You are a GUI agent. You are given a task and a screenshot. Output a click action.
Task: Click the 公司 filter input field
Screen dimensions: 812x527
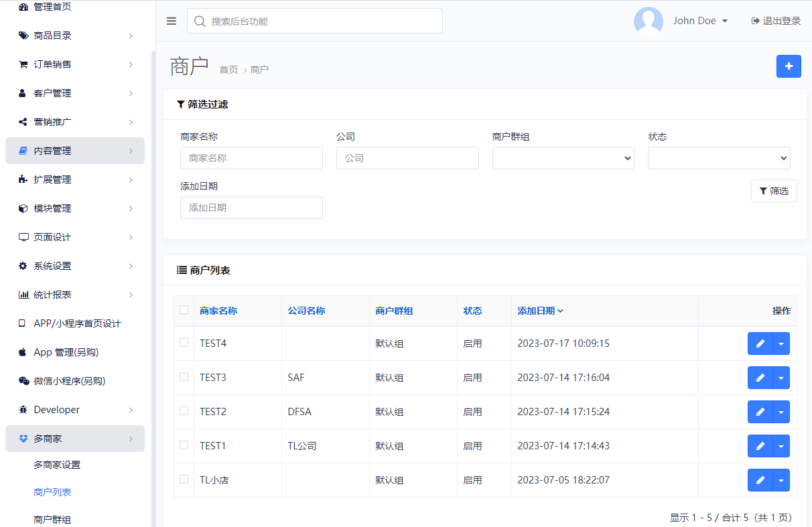coord(407,158)
